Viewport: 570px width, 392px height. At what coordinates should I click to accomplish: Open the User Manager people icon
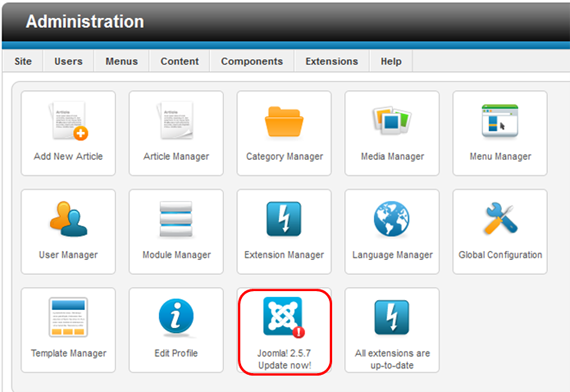point(69,219)
